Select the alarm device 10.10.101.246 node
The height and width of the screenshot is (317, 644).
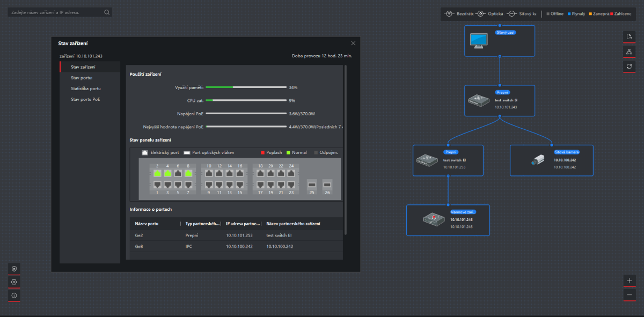coord(447,220)
